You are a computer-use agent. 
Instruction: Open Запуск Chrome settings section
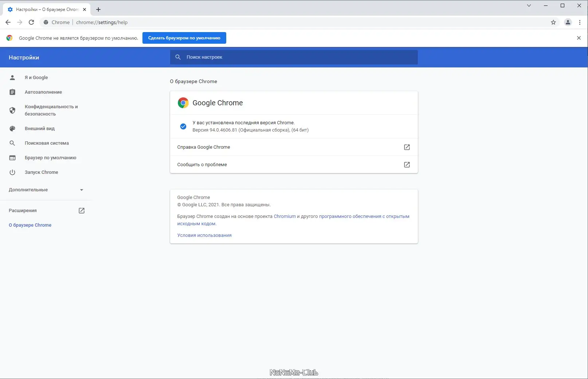click(42, 172)
